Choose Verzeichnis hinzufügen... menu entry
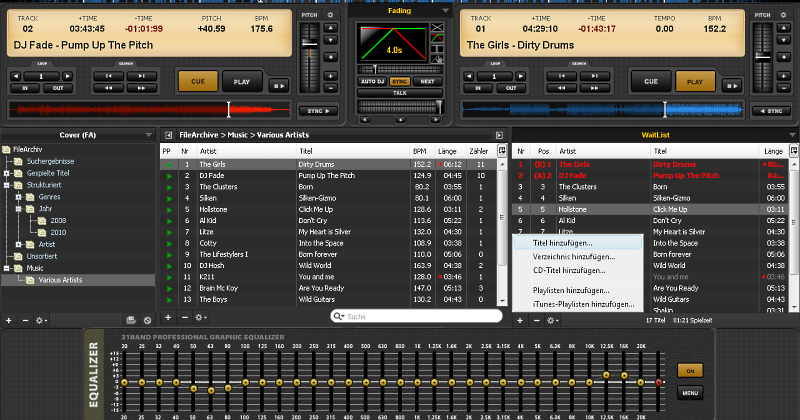 pos(577,257)
